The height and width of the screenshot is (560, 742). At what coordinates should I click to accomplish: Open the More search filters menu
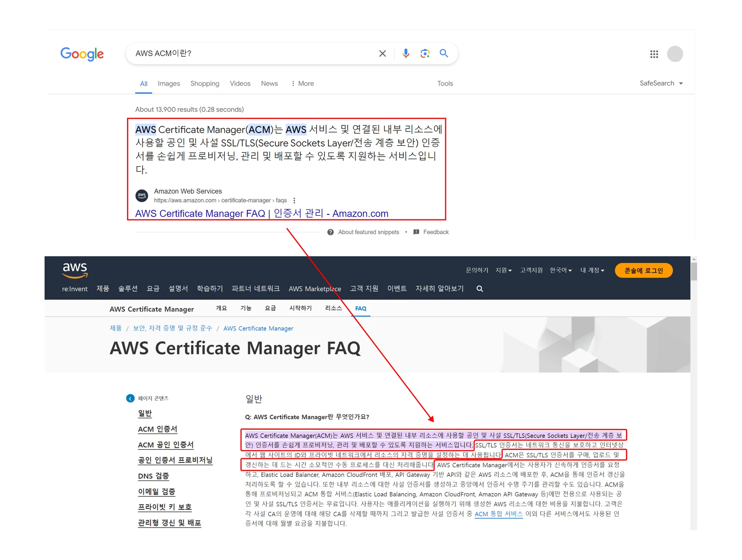click(x=303, y=83)
